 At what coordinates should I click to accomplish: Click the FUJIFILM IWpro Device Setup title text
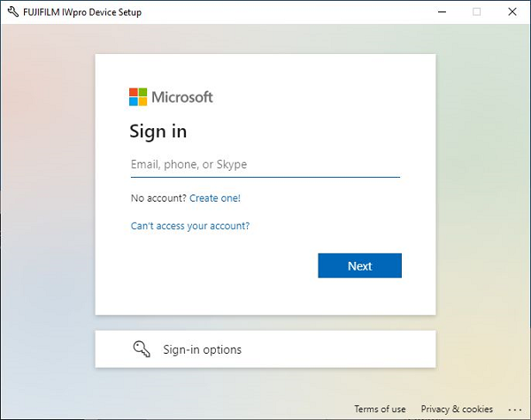click(83, 12)
